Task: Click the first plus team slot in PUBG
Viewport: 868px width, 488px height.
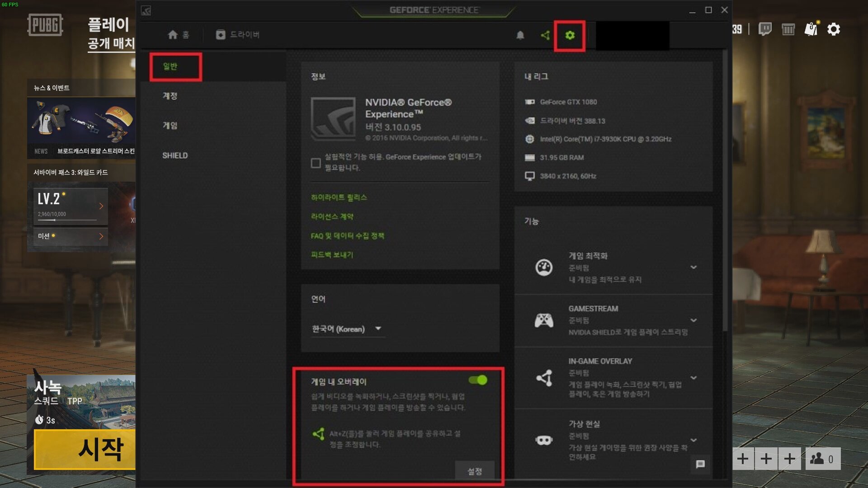Action: (x=742, y=459)
